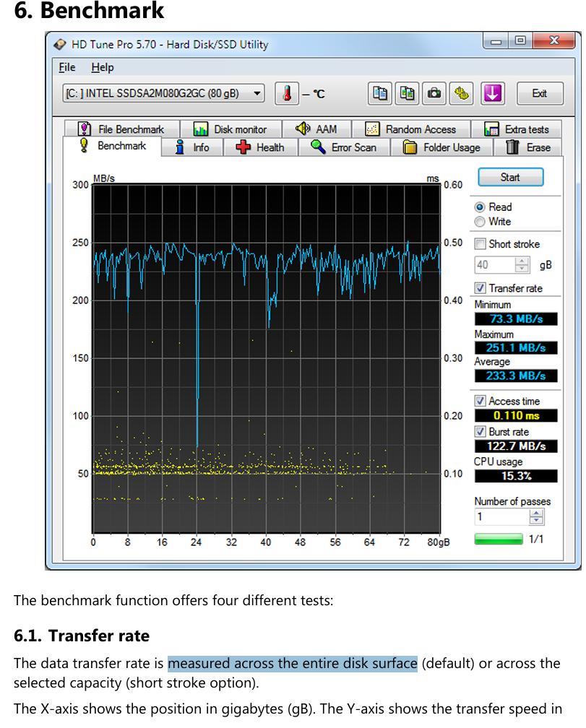This screenshot has width=586, height=728.
Task: Open the Extra tests tab
Action: coord(517,129)
